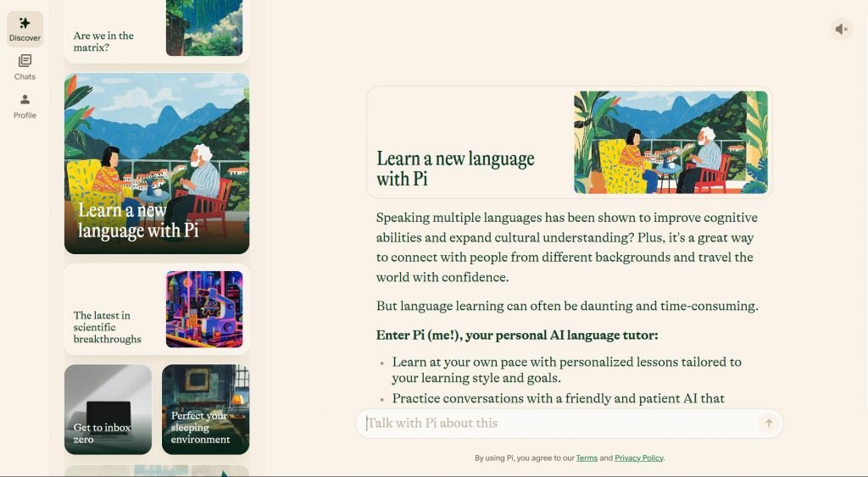Open the Terms link
This screenshot has width=868, height=477.
pos(587,458)
